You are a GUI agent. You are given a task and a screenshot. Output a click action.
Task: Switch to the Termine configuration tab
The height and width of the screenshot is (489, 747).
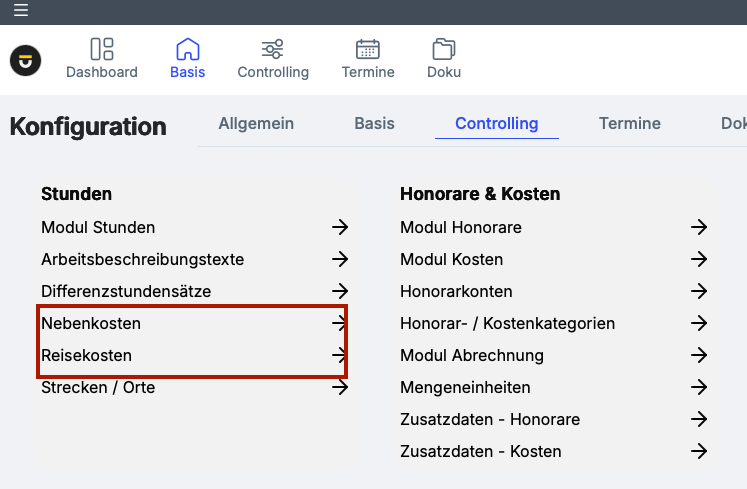point(630,124)
